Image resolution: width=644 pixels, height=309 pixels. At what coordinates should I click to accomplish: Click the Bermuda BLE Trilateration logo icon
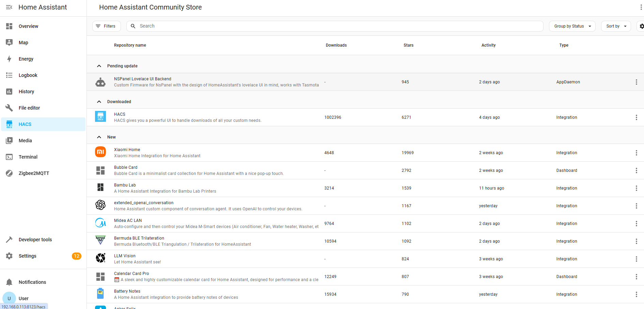(100, 240)
